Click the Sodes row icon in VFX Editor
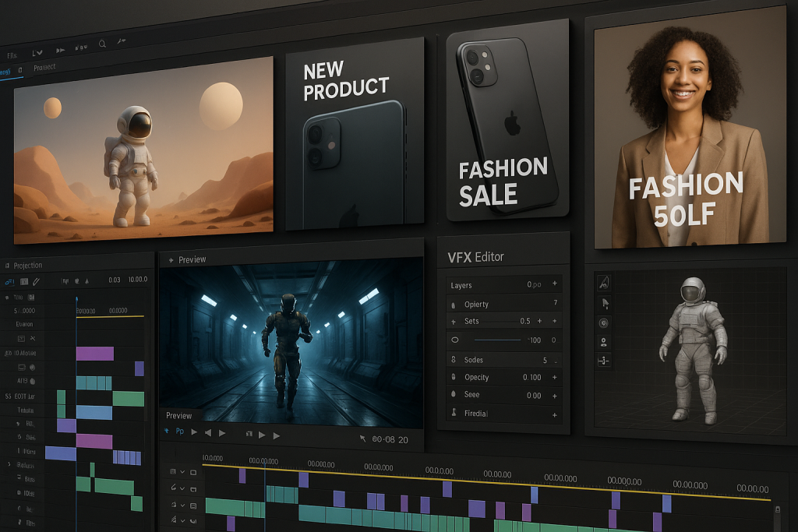798x532 pixels. (x=454, y=359)
